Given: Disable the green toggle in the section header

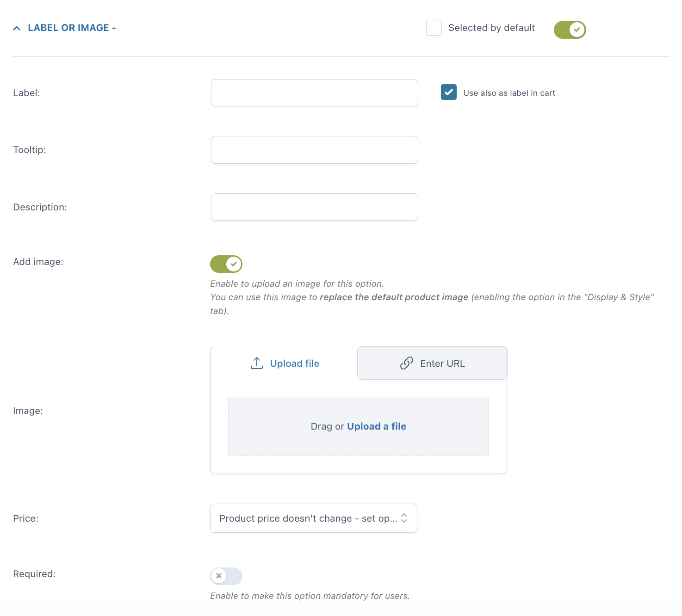Looking at the screenshot, I should pos(570,30).
